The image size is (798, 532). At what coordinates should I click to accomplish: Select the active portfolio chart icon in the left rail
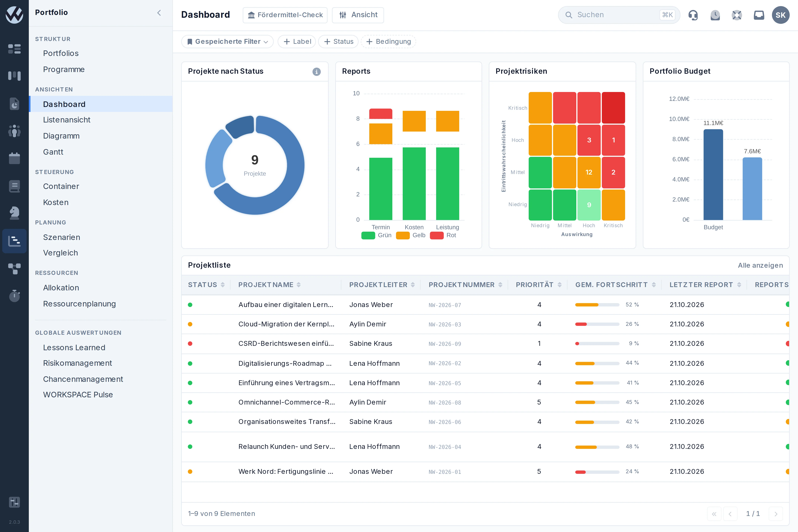tap(14, 241)
